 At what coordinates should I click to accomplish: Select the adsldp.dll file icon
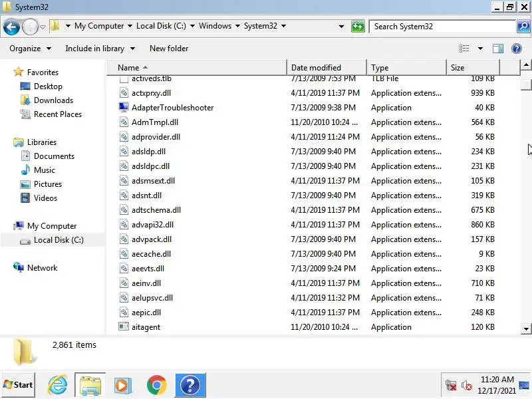point(124,151)
